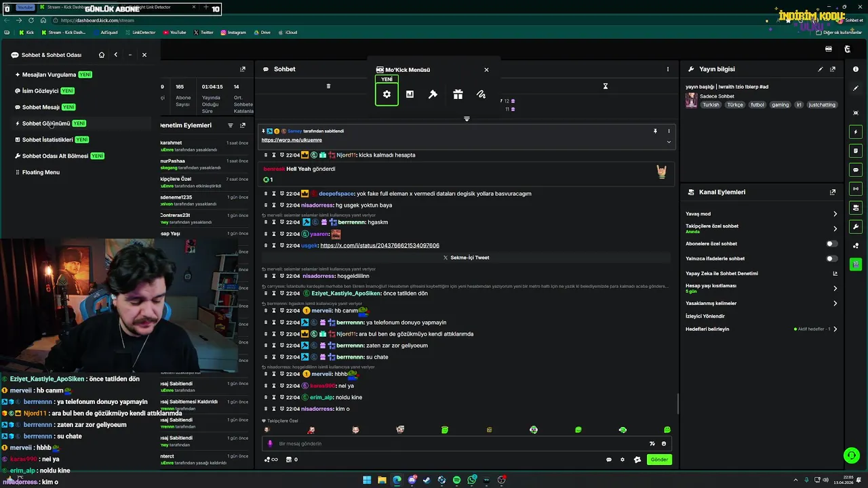The width and height of the screenshot is (868, 488).
Task: Close the Mo'Kick Menüsü popup
Action: click(x=486, y=70)
